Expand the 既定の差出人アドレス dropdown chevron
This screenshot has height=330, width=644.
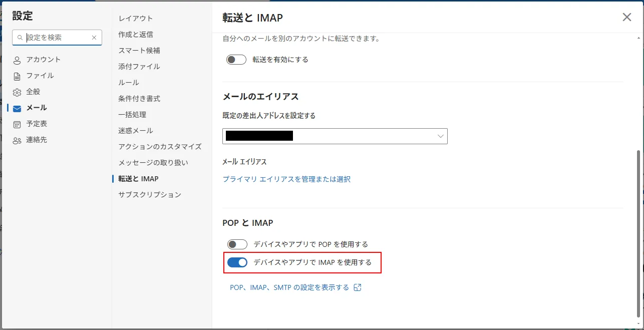[x=441, y=136]
